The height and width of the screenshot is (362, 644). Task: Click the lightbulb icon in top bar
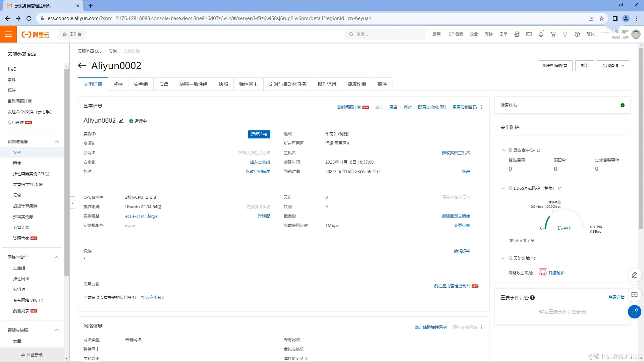coord(565,34)
